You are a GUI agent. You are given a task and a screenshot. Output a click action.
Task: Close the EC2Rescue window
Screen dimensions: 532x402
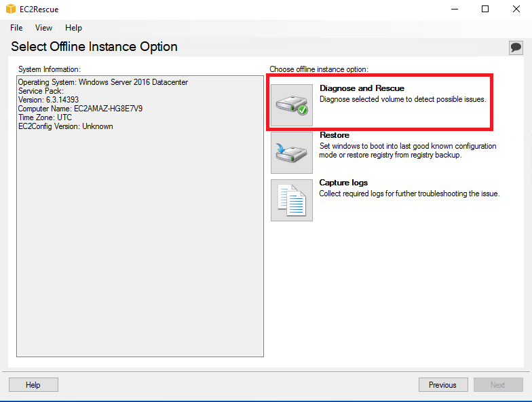pos(516,10)
